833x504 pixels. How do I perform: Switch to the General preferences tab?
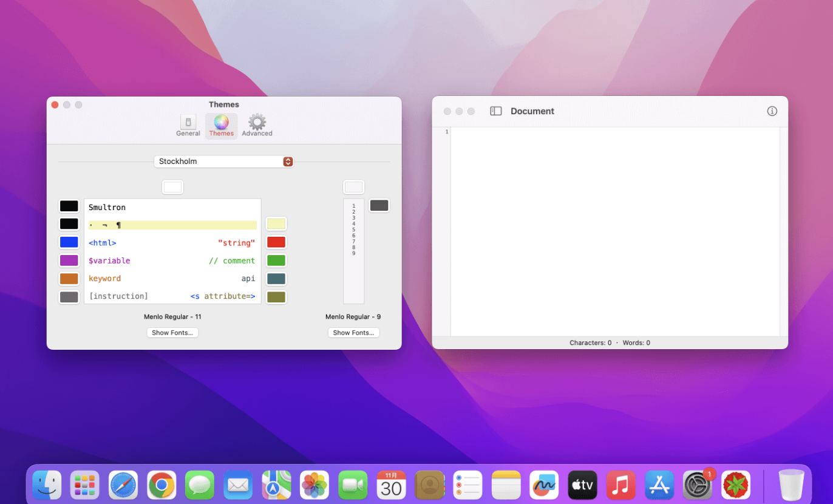click(188, 124)
